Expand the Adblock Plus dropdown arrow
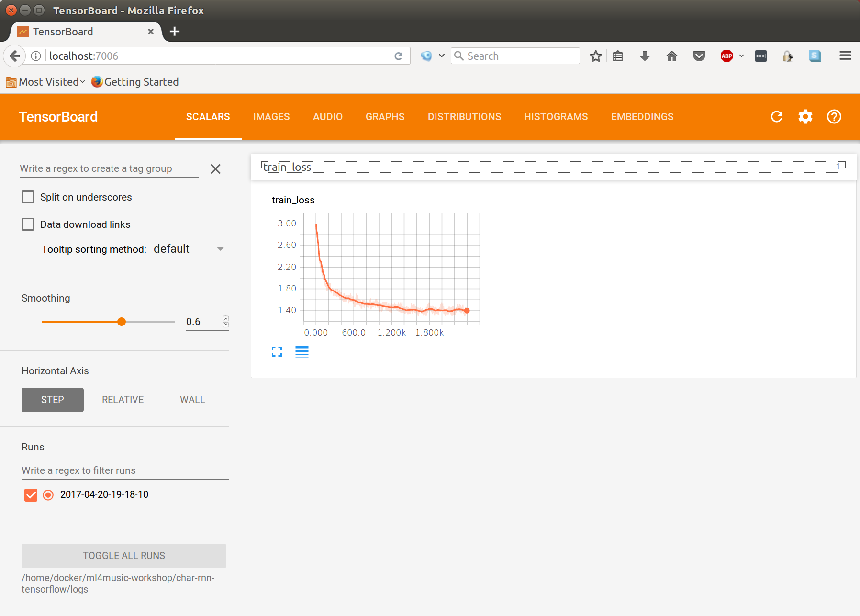The image size is (860, 616). [741, 56]
